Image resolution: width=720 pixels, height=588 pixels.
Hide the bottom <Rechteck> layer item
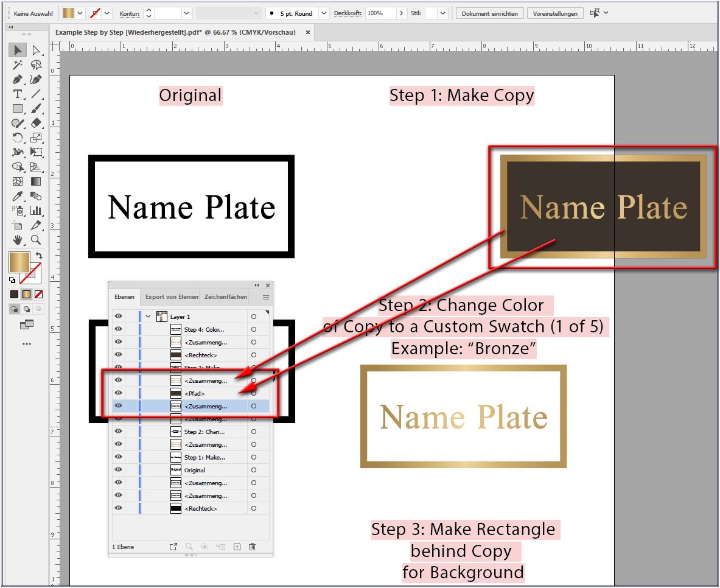pos(118,508)
